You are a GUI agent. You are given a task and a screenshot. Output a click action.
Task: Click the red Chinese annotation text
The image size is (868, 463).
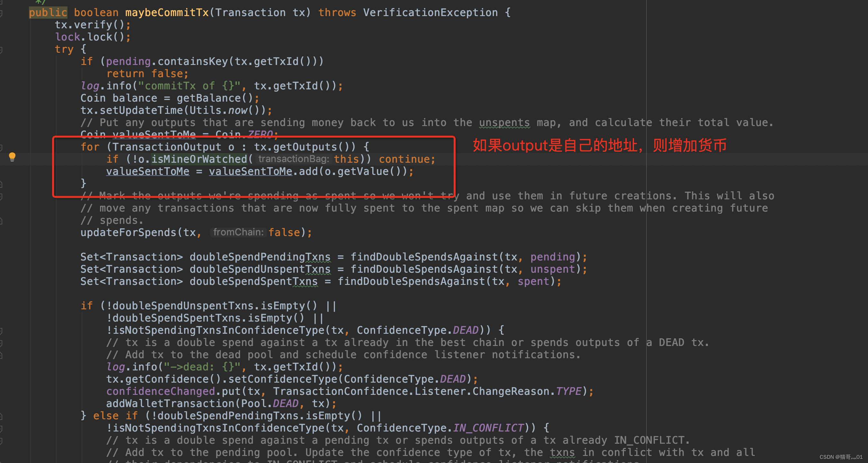click(599, 146)
